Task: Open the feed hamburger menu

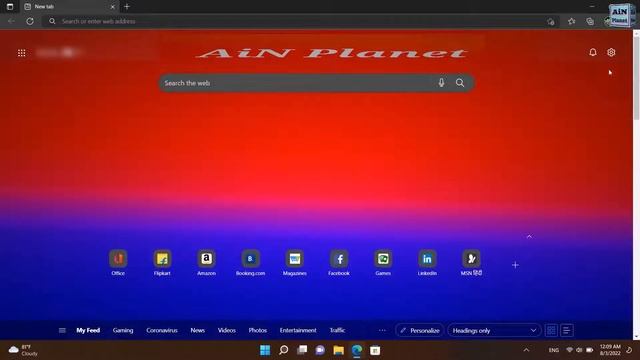Action: 62,330
